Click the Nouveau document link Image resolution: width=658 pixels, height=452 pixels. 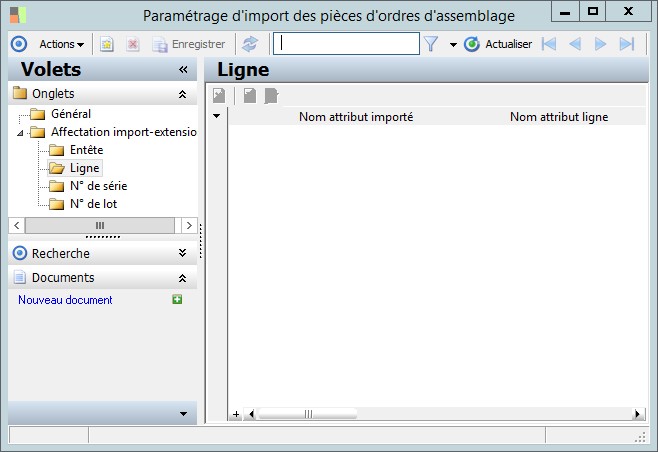[x=65, y=300]
